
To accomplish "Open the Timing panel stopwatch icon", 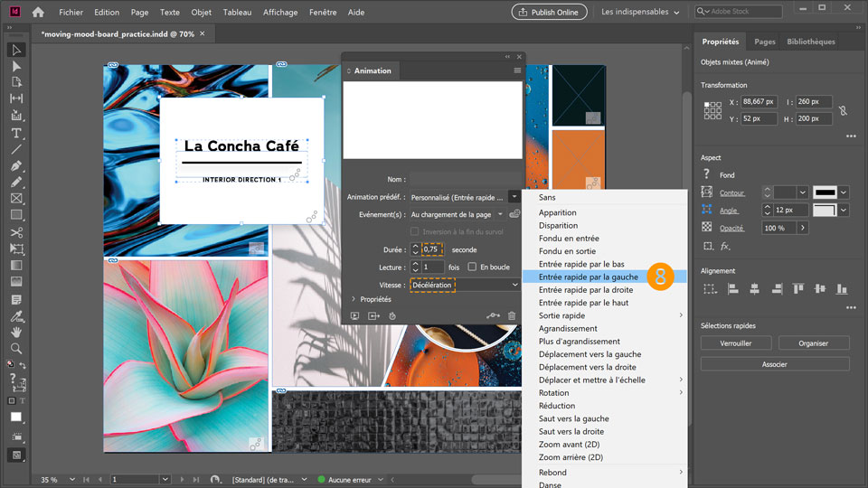I will (392, 316).
